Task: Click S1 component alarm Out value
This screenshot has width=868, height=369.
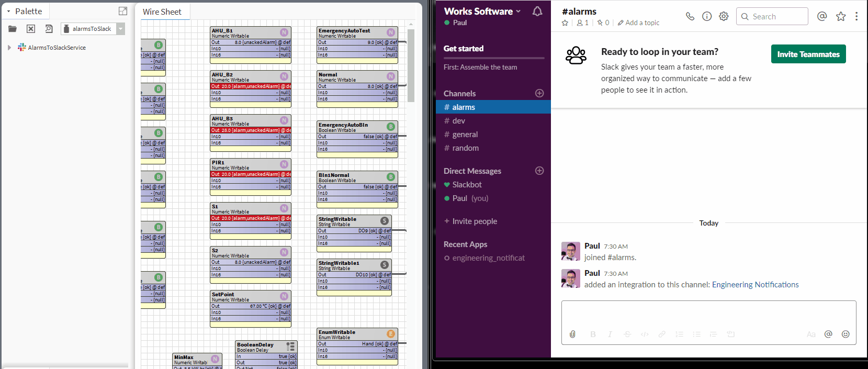Action: pyautogui.click(x=251, y=218)
